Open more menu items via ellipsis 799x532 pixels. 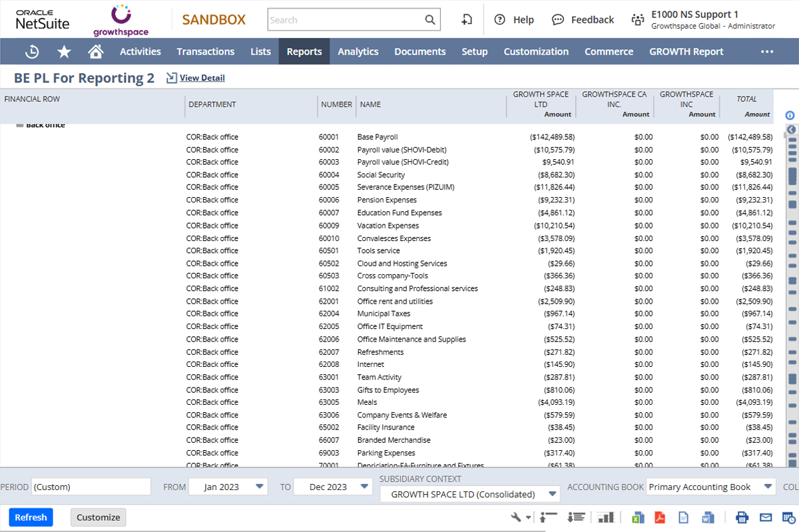click(x=767, y=51)
